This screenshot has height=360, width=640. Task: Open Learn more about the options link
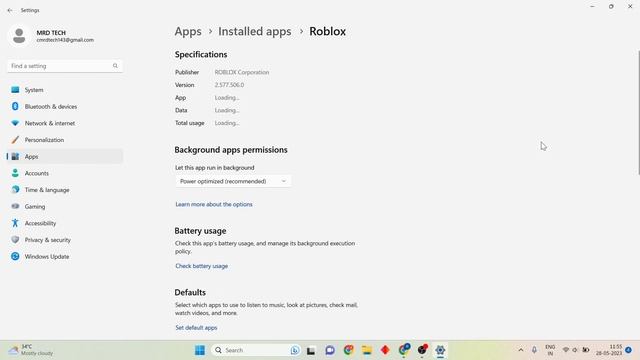214,204
